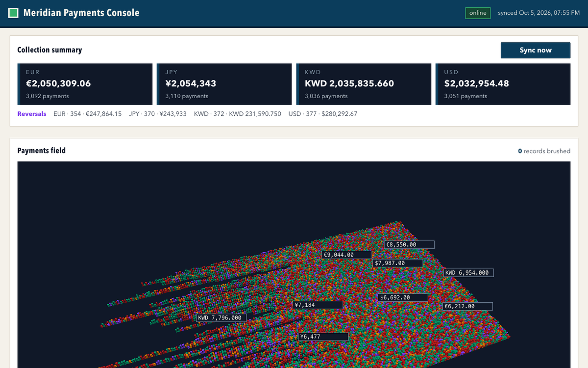This screenshot has width=588, height=368.
Task: Open the JPY collection card
Action: (224, 84)
